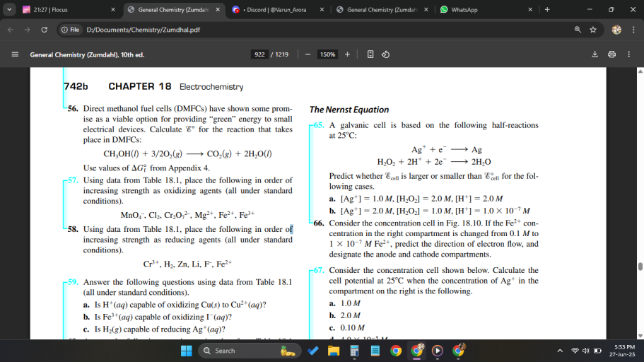This screenshot has height=362, width=644.
Task: Click the taskbar Search box
Action: [250, 351]
